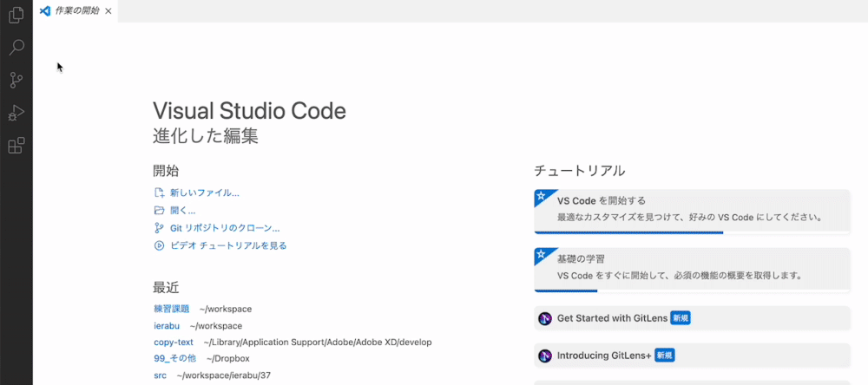The image size is (868, 385).
Task: Click the new file icon beside 新しいファイル
Action: click(x=160, y=193)
